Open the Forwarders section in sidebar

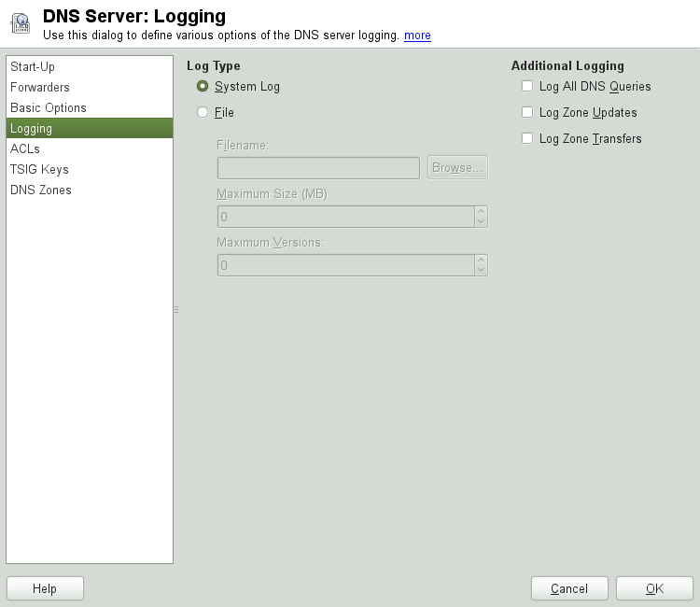[x=90, y=87]
